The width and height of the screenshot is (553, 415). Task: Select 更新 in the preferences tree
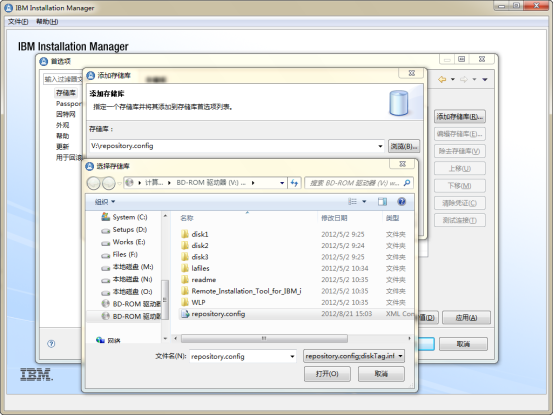tap(62, 147)
